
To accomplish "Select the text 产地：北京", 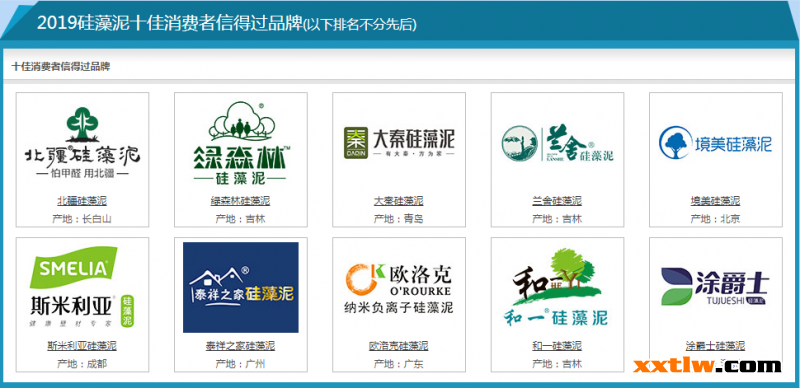I will (x=715, y=219).
